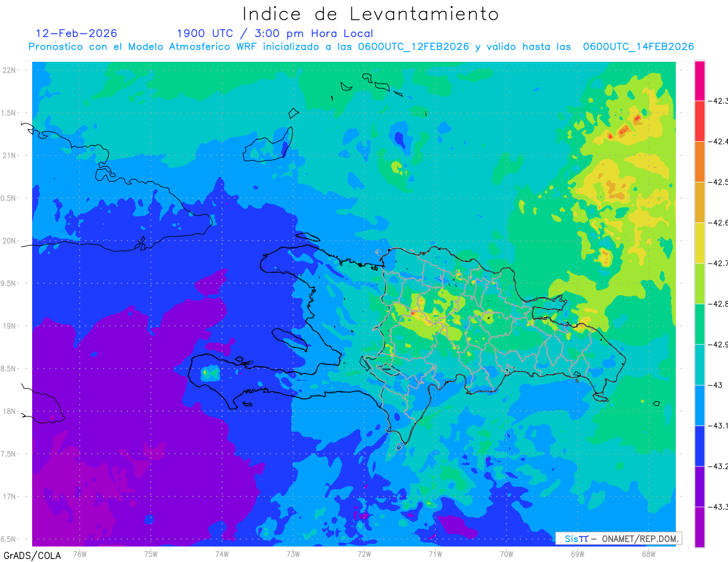Click the "-42.9" colorbar value
Viewport: 728px width, 562px height.
[718, 344]
